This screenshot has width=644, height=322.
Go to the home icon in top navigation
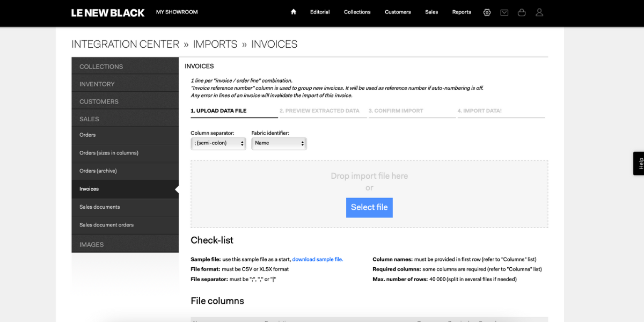tap(293, 12)
